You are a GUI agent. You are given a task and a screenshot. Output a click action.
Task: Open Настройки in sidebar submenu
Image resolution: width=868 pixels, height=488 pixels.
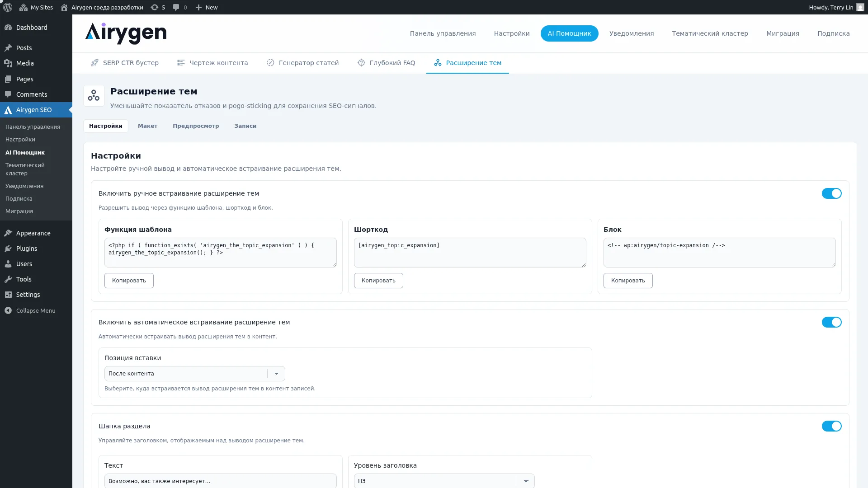[20, 140]
